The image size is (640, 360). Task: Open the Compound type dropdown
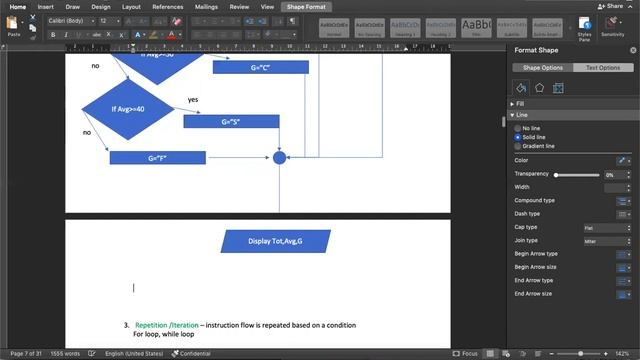[x=624, y=201]
